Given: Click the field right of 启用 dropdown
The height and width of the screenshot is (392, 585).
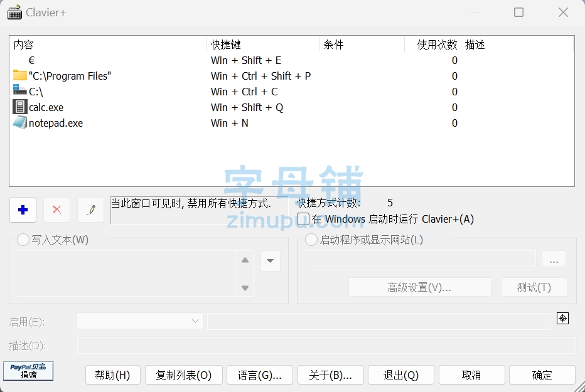Looking at the screenshot, I should click(x=378, y=321).
